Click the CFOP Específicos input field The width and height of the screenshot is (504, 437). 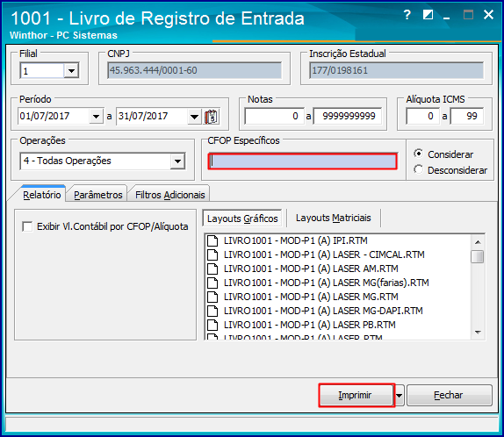303,161
